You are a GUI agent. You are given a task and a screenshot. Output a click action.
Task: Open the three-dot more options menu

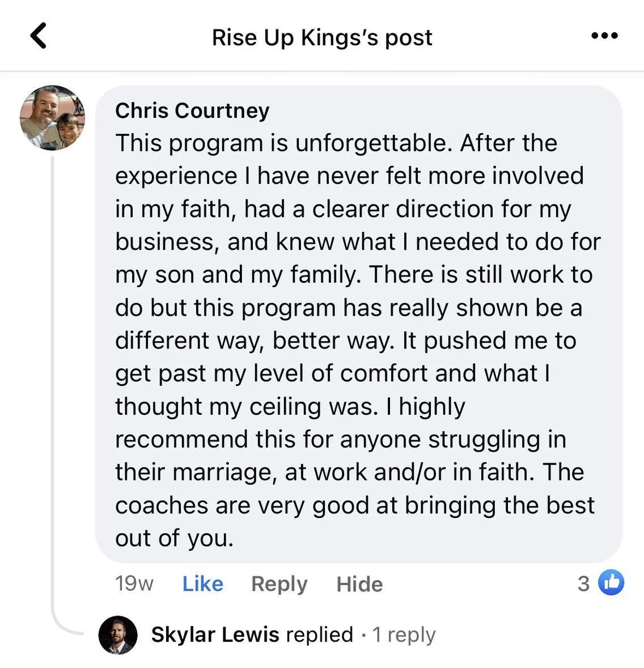coord(604,36)
